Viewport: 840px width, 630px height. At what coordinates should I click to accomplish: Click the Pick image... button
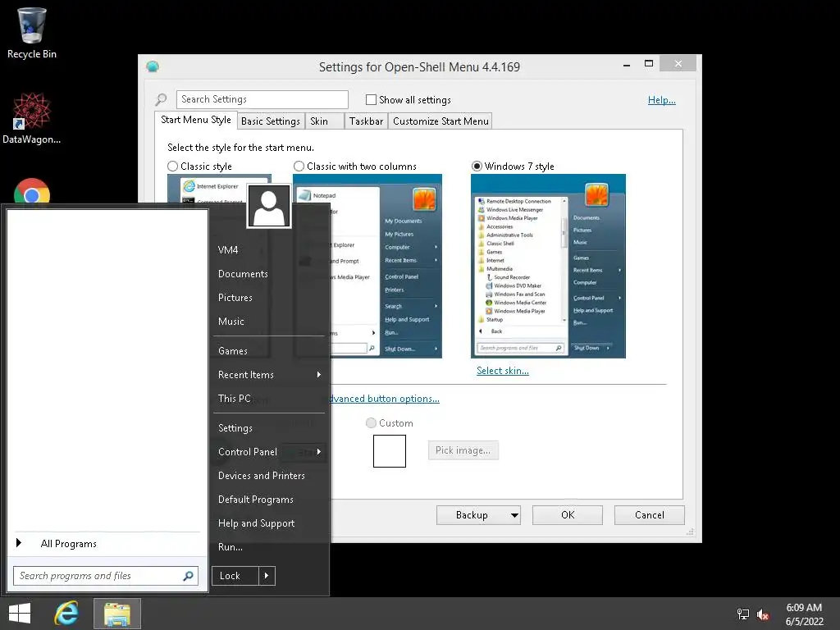463,450
